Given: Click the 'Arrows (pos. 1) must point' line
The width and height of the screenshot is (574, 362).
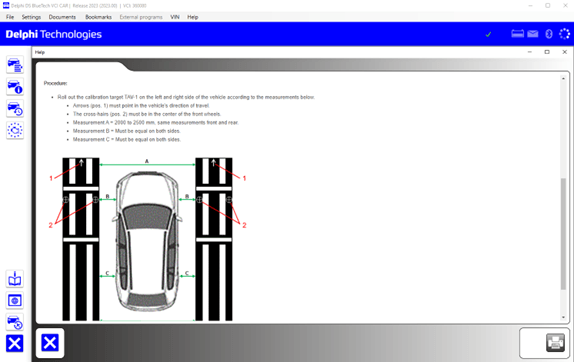Looking at the screenshot, I should [x=141, y=105].
